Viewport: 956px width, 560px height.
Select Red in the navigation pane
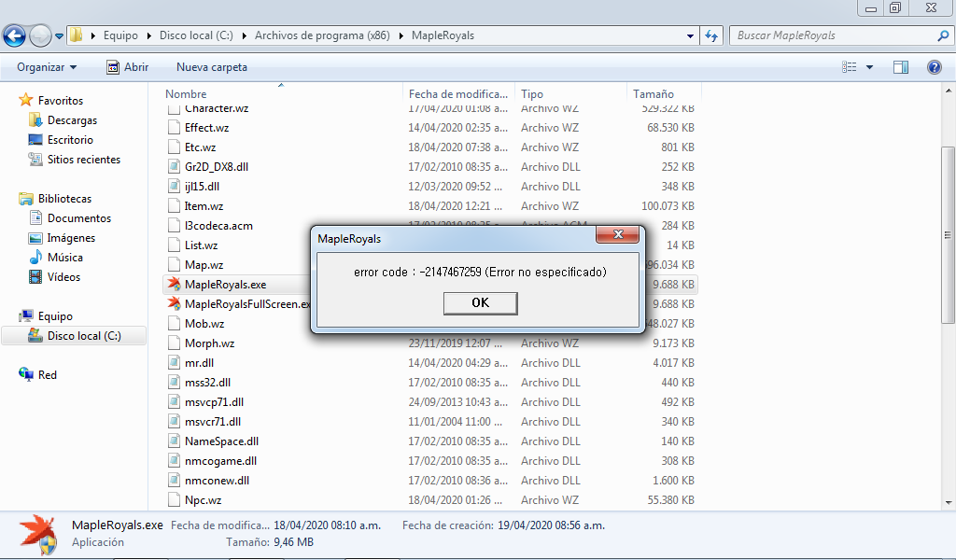[47, 375]
